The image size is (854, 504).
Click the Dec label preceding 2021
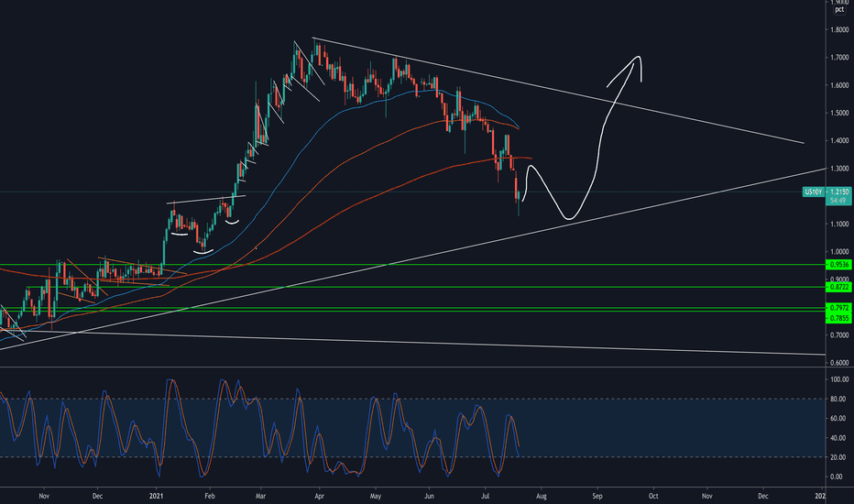click(97, 497)
